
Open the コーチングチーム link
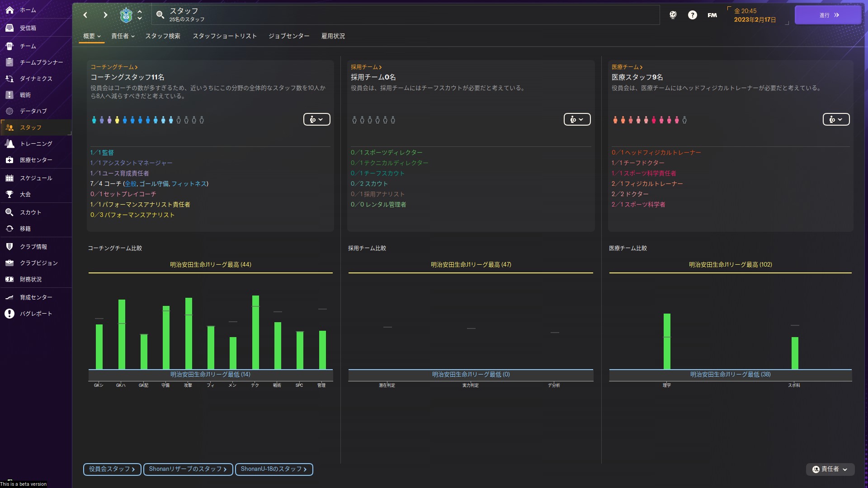coord(114,67)
